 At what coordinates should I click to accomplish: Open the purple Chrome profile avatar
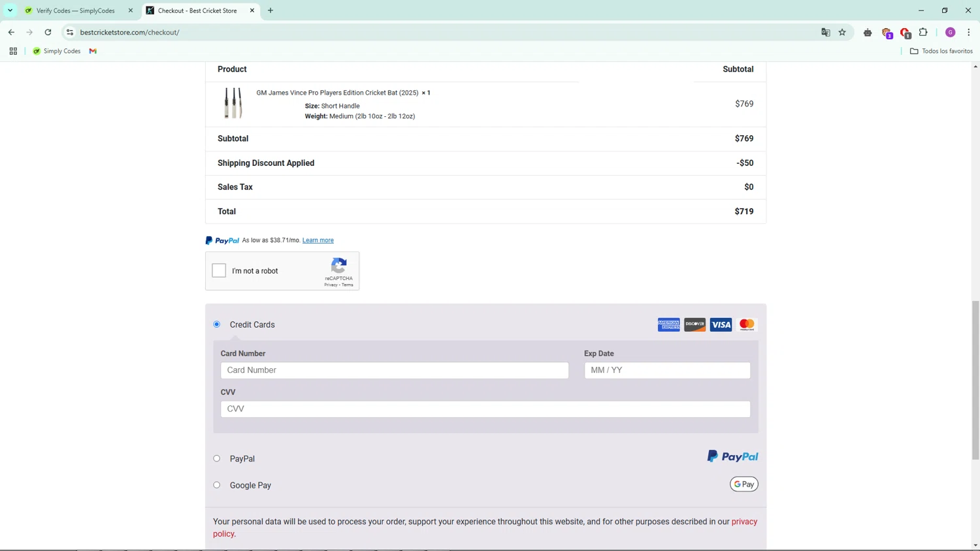pyautogui.click(x=951, y=32)
